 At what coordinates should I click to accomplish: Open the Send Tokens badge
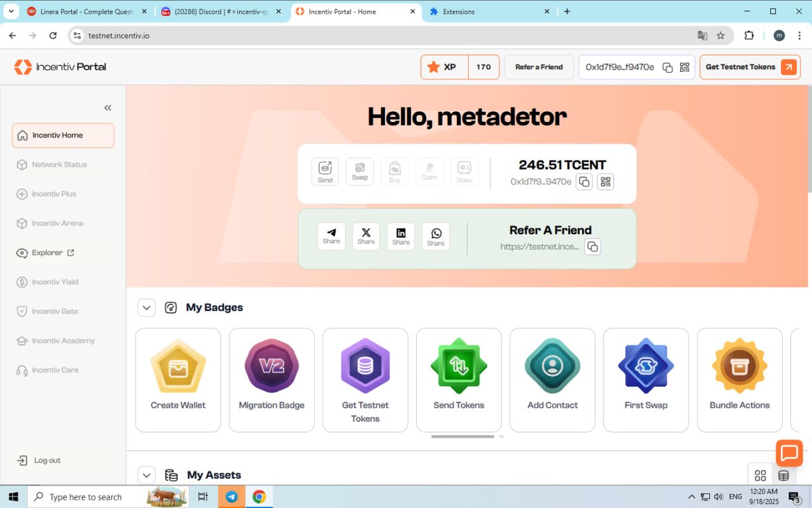pos(459,380)
